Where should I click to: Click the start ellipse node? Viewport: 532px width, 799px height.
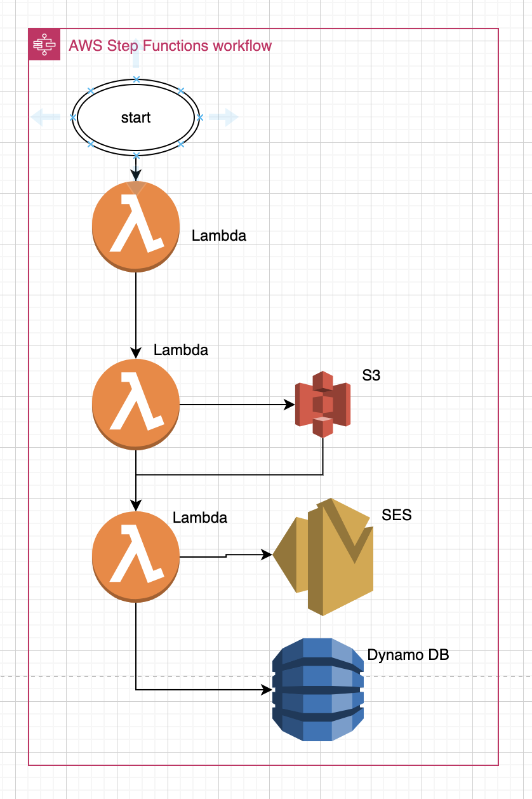pos(135,117)
